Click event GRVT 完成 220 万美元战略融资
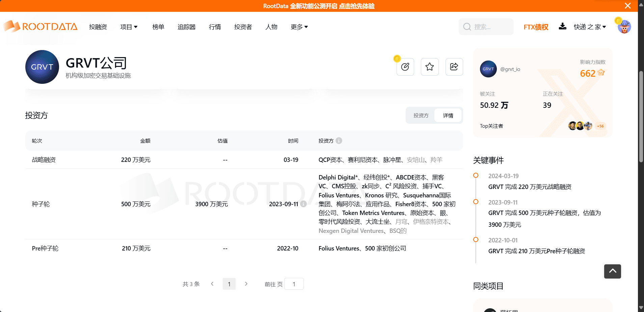The image size is (644, 312). 530,187
